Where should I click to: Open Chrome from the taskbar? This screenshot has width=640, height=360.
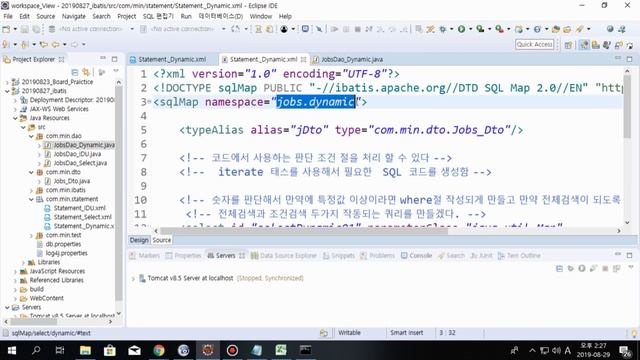coord(159,350)
